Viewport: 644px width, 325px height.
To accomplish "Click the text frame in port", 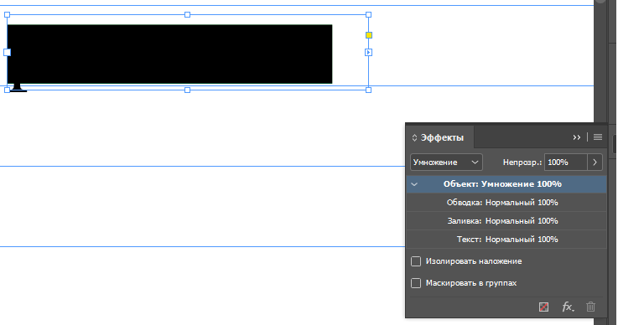I will coord(7,52).
